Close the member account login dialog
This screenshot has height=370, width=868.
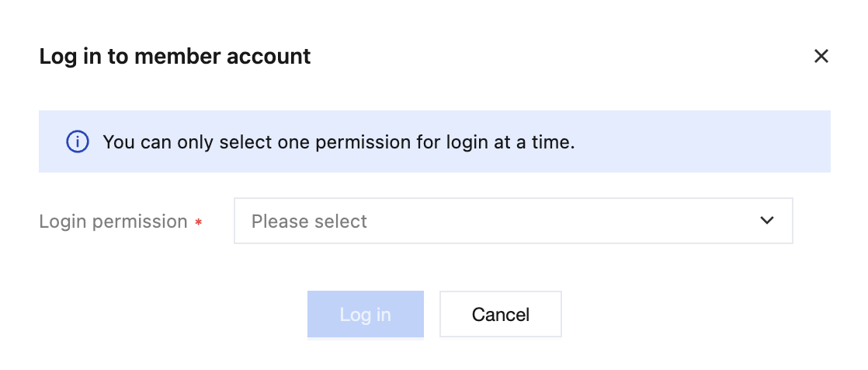click(821, 56)
